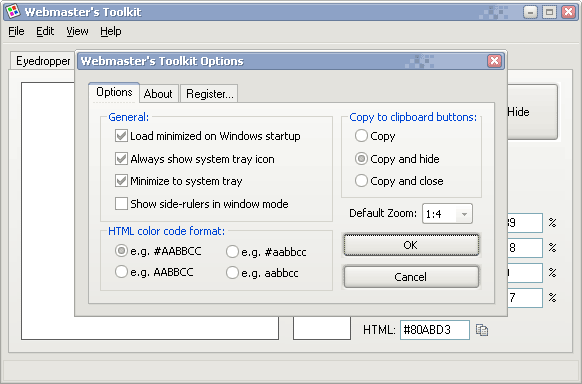This screenshot has height=384, width=582.
Task: Close the Webmaster's Toolkit main window
Action: 568,12
